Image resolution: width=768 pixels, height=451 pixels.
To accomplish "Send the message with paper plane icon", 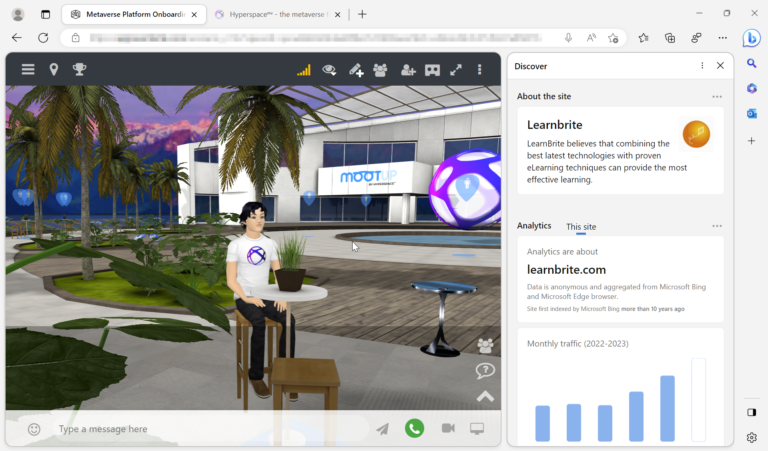I will click(383, 429).
